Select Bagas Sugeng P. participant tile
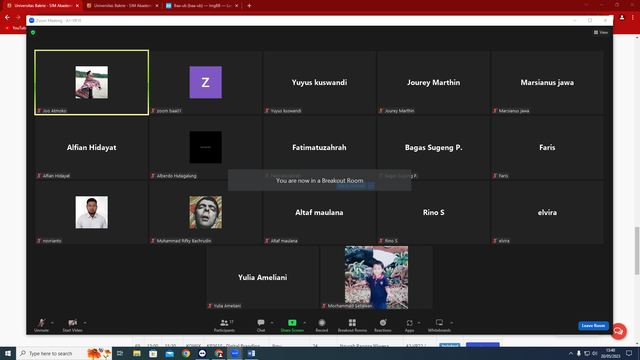640x360 pixels. click(433, 147)
